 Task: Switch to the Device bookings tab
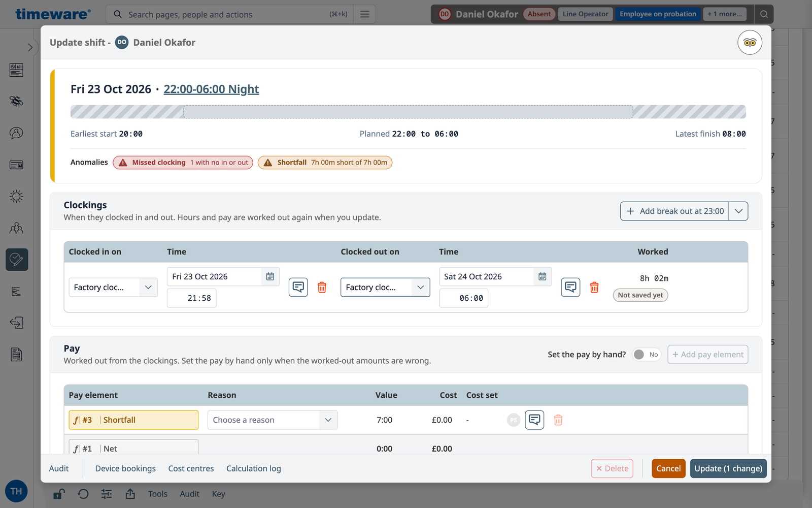point(125,468)
